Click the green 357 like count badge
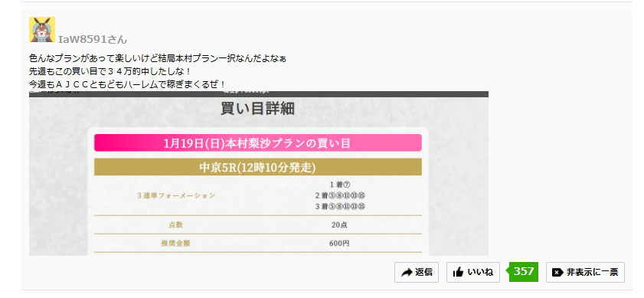 [x=522, y=272]
